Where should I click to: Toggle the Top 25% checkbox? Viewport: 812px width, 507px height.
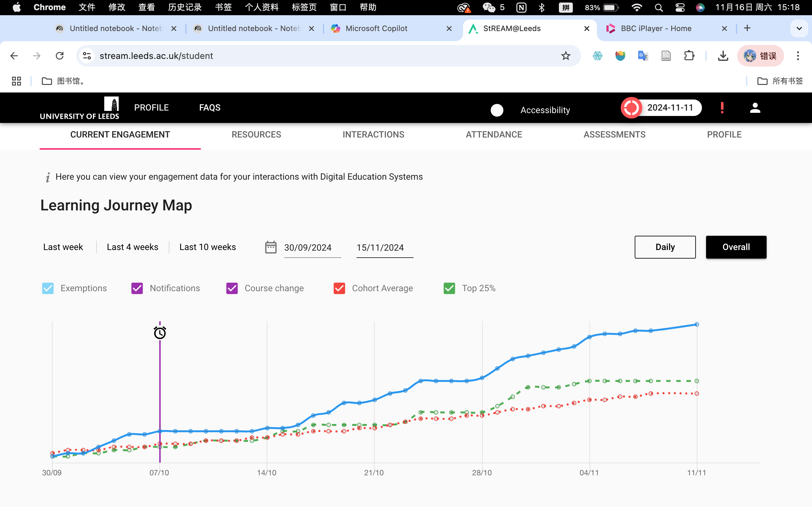(449, 288)
